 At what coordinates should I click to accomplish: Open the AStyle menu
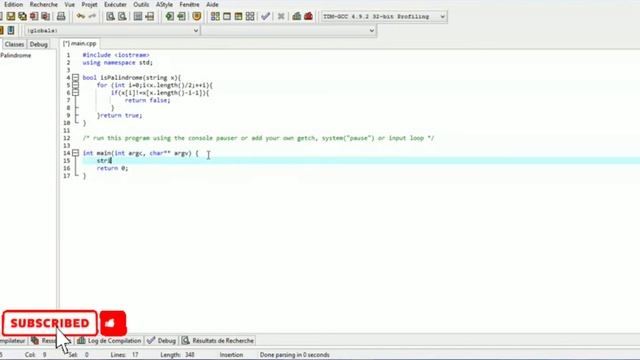(x=164, y=4)
